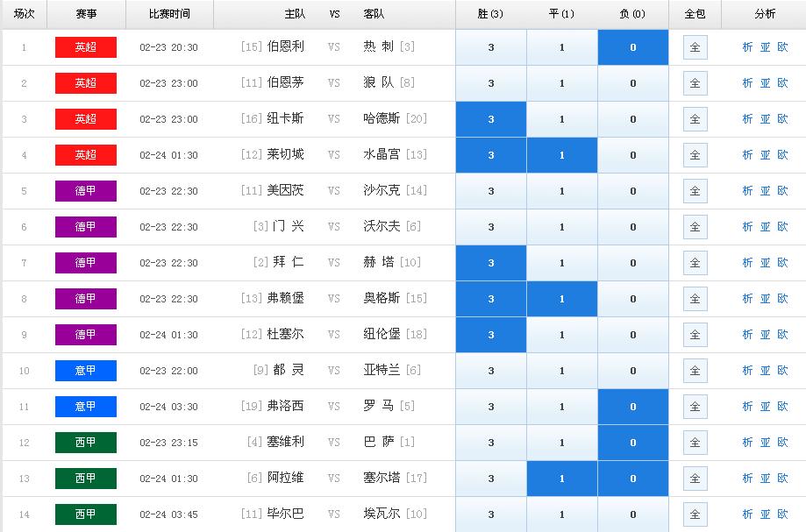Open 欧 odds for 弗洛西 vs 罗马
Screen dimensions: 806x532
pyautogui.click(x=783, y=407)
